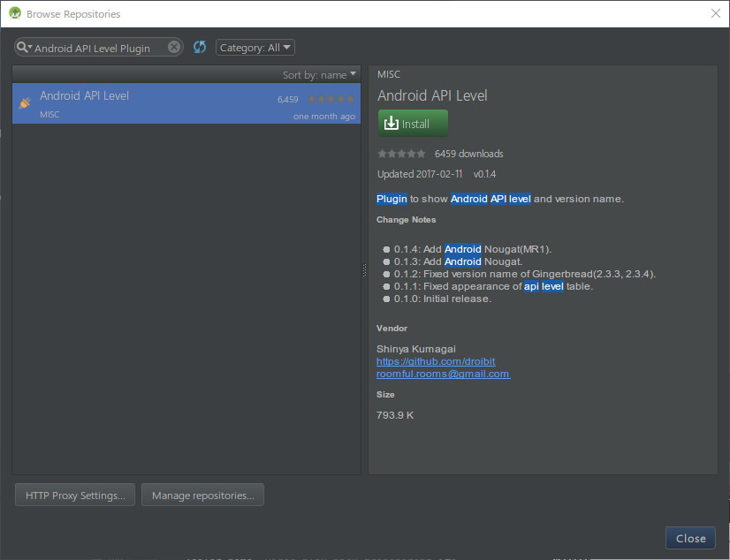Click the vendor name 'Shinya Kumagai'
The height and width of the screenshot is (560, 730).
click(x=416, y=349)
